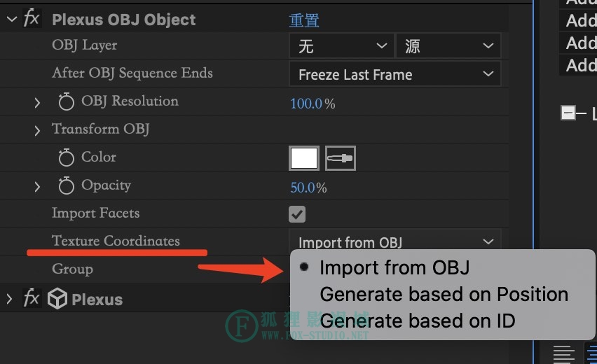This screenshot has width=597, height=364.
Task: Open the Freeze Last Frame dropdown
Action: click(x=394, y=73)
